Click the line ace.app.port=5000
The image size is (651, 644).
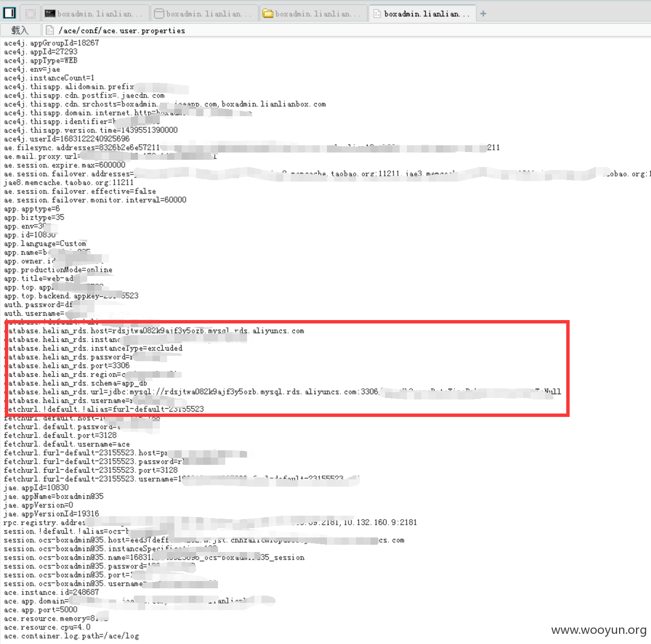click(41, 609)
